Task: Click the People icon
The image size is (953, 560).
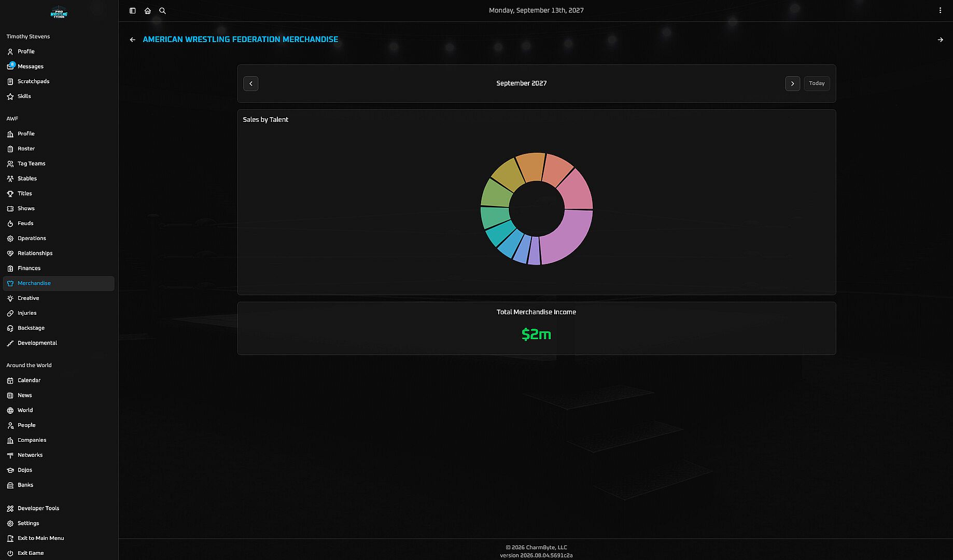Action: (10, 425)
